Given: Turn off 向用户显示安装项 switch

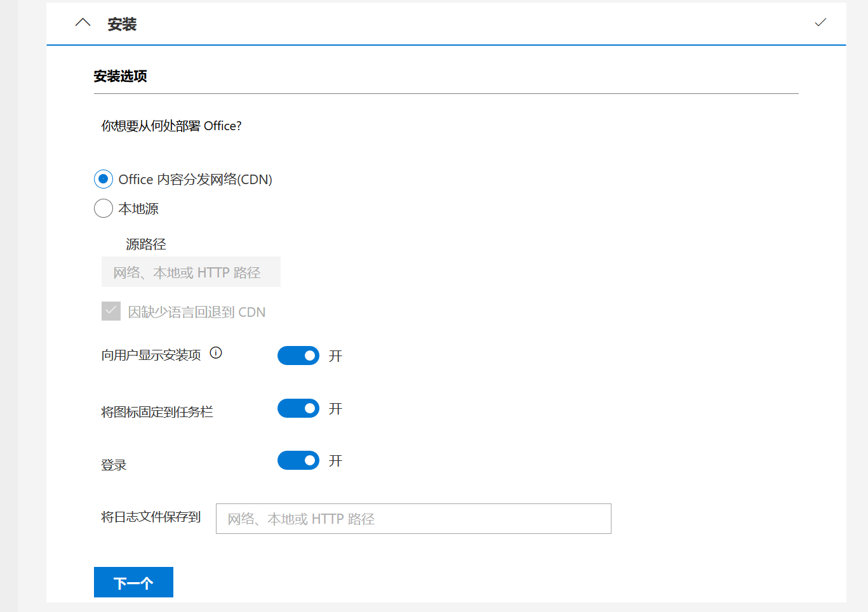Looking at the screenshot, I should tap(298, 356).
